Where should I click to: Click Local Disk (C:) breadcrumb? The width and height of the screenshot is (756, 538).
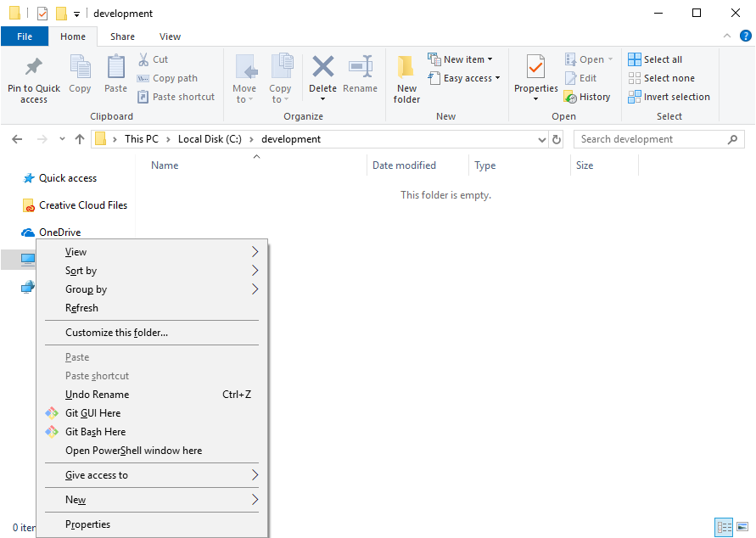pos(210,139)
